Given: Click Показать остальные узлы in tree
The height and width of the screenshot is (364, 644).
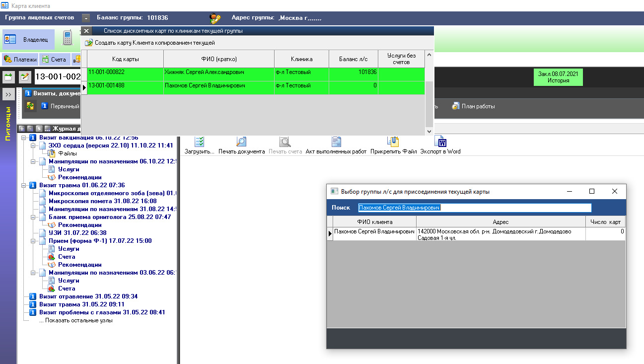Looking at the screenshot, I should point(75,320).
